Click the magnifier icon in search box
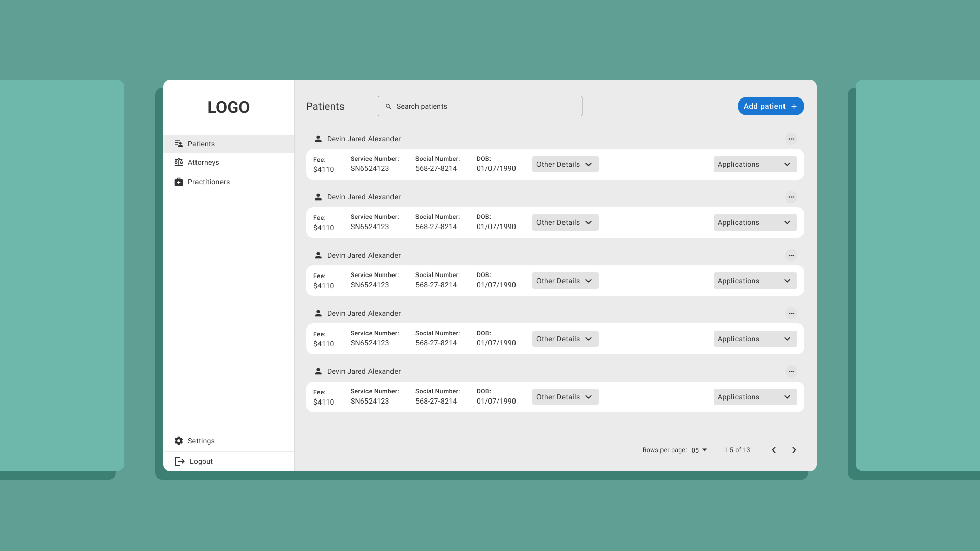Image resolution: width=980 pixels, height=551 pixels. pyautogui.click(x=388, y=106)
